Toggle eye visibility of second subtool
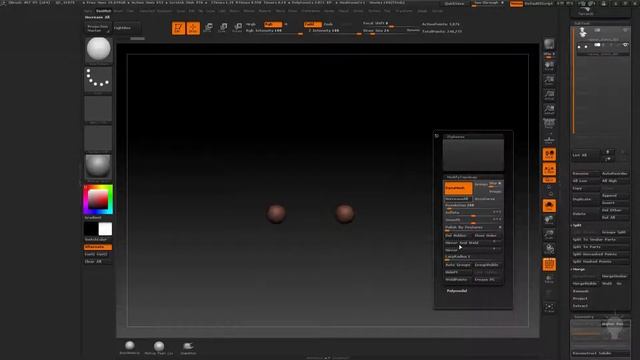The width and height of the screenshot is (640, 360). click(625, 45)
